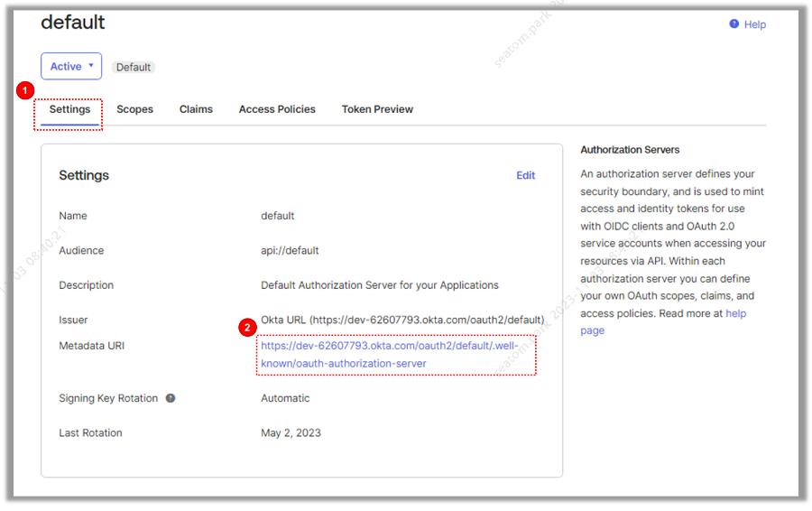Click the Audience field label
The height and width of the screenshot is (511, 812).
(x=81, y=250)
